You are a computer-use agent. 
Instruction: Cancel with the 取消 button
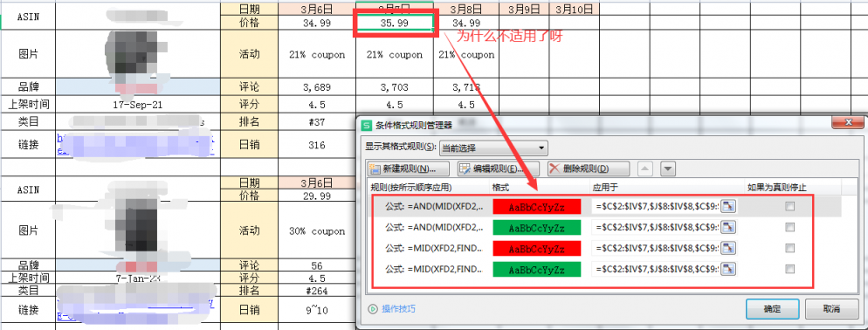pyautogui.click(x=831, y=308)
